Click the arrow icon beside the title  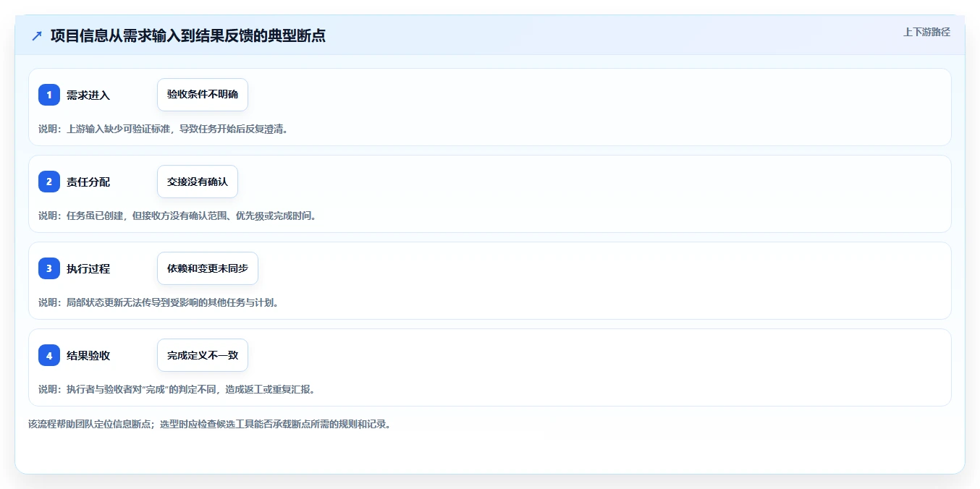(x=37, y=35)
